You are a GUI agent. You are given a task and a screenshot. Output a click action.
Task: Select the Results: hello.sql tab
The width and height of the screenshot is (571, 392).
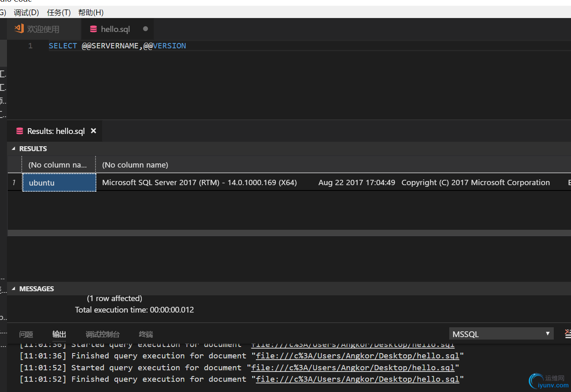pyautogui.click(x=56, y=131)
